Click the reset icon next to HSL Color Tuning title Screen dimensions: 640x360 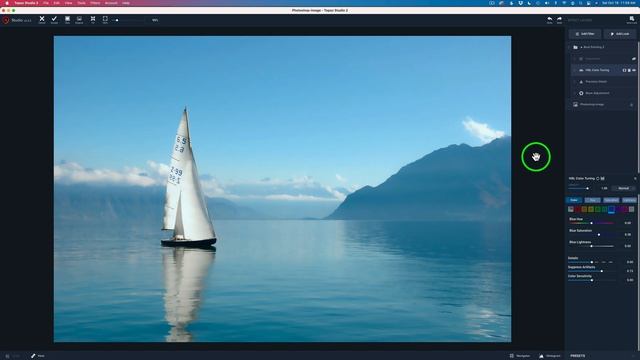tap(598, 178)
